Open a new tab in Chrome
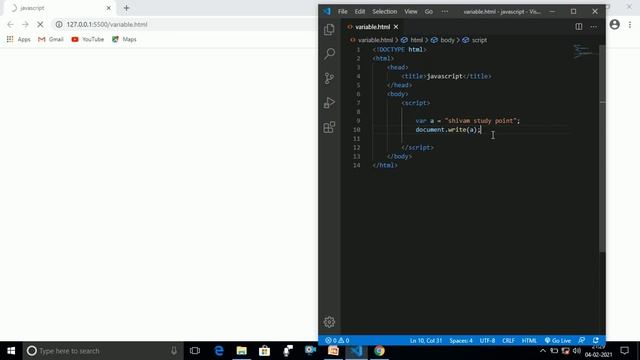This screenshot has height=360, width=640. [126, 8]
